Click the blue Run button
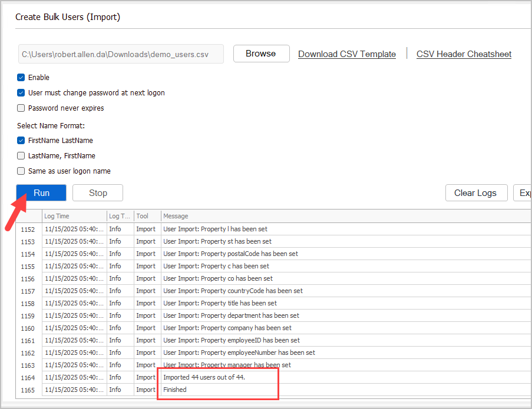 pos(41,193)
